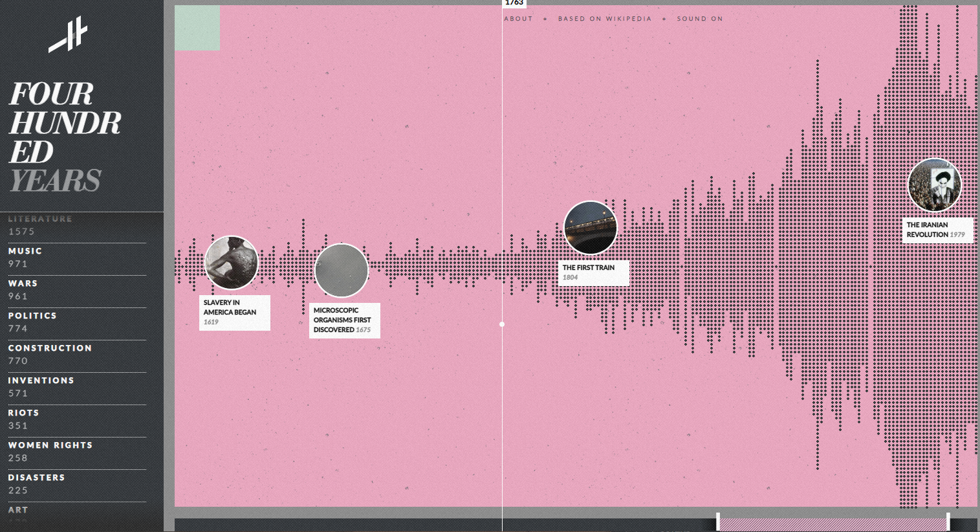The height and width of the screenshot is (532, 980).
Task: Click the Slavery in America Began 1619 label
Action: [235, 313]
